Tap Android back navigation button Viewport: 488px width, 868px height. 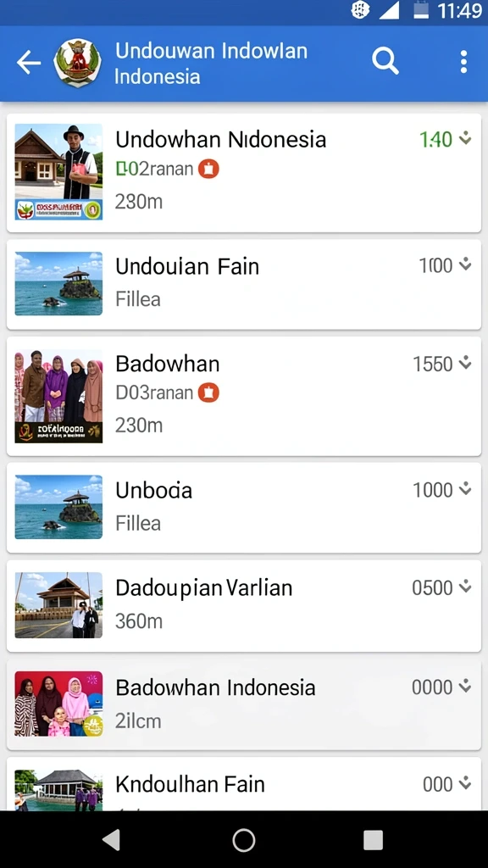(112, 840)
